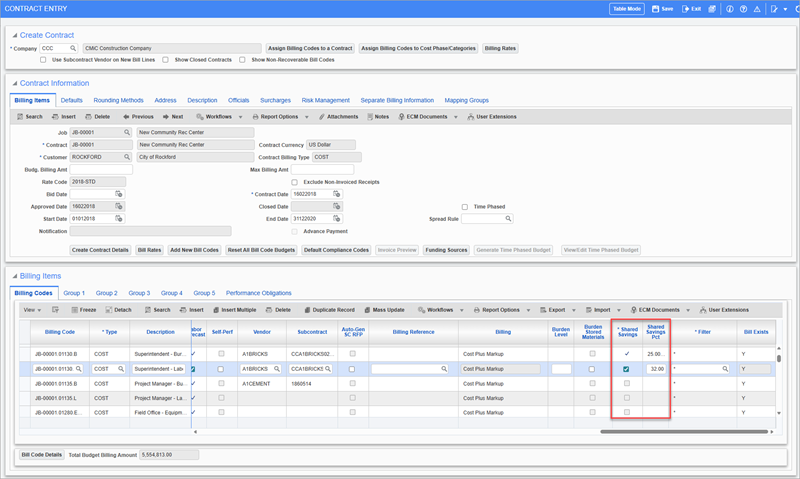The height and width of the screenshot is (479, 800).
Task: Open the Bid Date calendar icon
Action: point(119,194)
